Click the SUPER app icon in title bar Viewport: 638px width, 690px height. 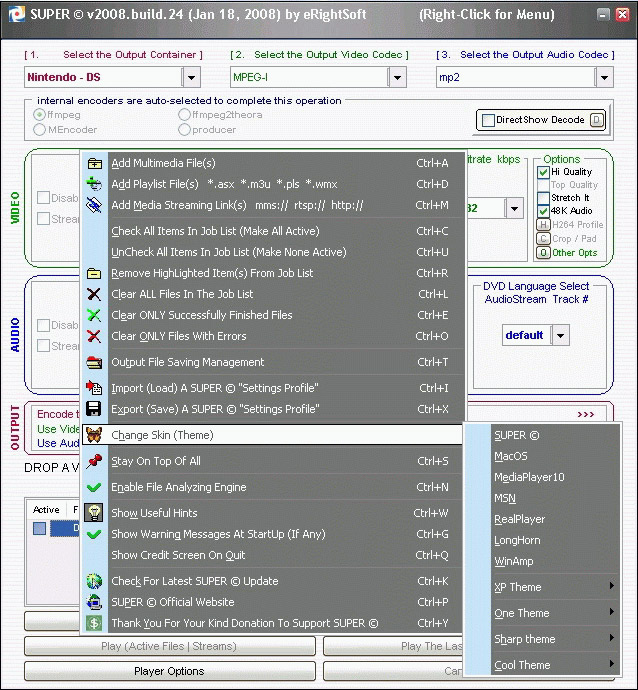[x=17, y=15]
